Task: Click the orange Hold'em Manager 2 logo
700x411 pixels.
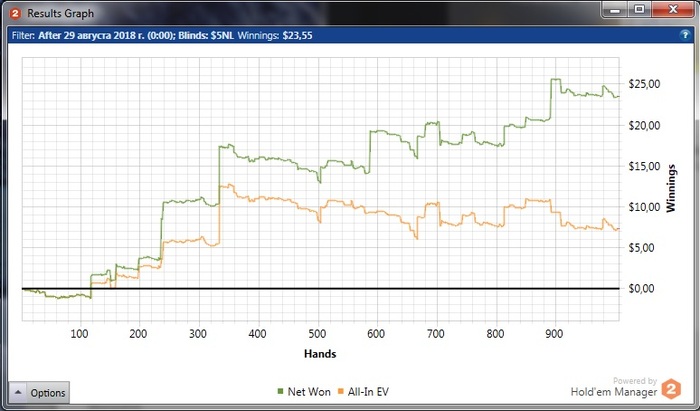Action: coord(671,389)
